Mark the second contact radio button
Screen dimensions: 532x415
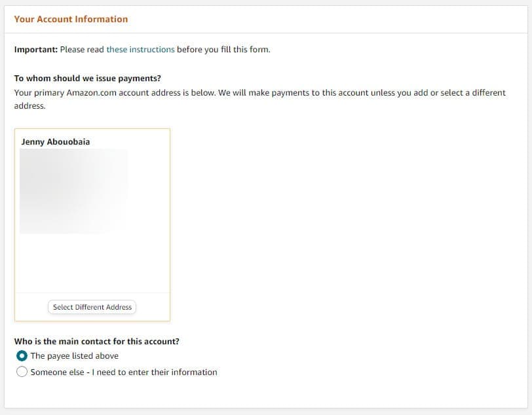click(22, 371)
